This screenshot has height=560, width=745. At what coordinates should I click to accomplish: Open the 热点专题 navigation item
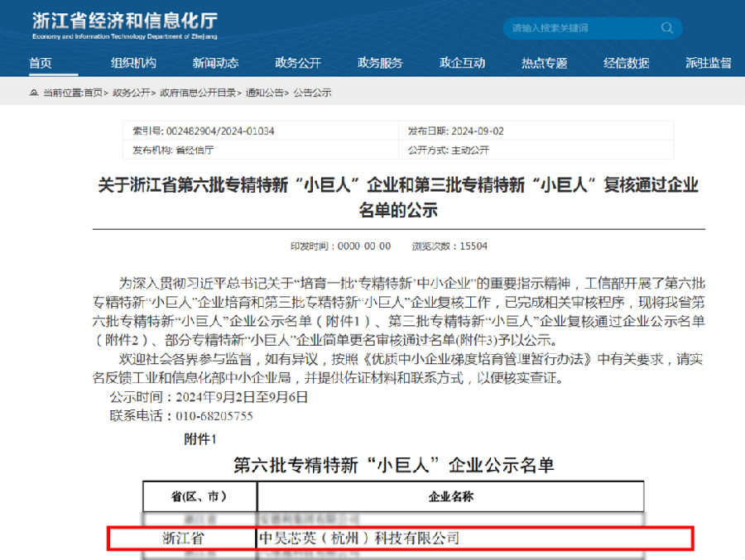544,63
